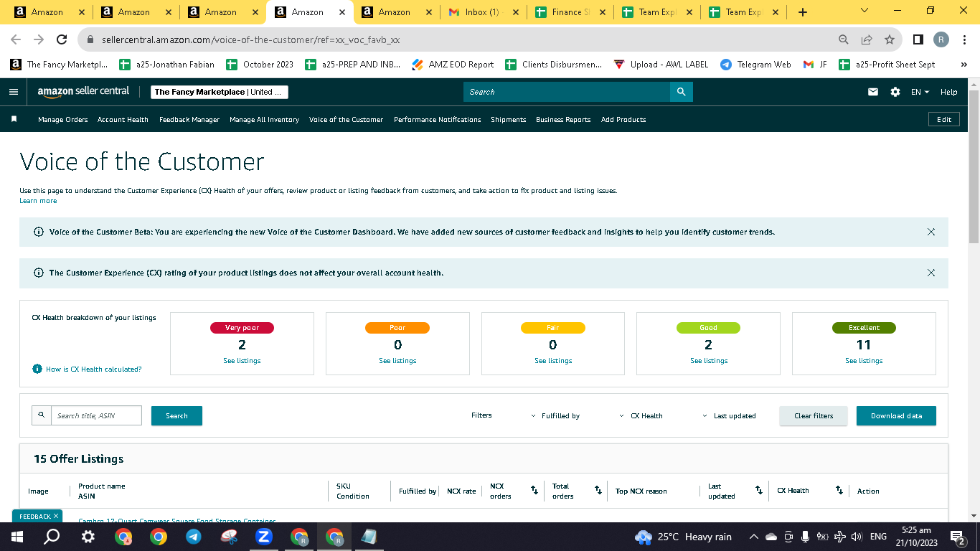This screenshot has height=551, width=980.
Task: Open buyer messages envelope icon
Action: (x=873, y=92)
